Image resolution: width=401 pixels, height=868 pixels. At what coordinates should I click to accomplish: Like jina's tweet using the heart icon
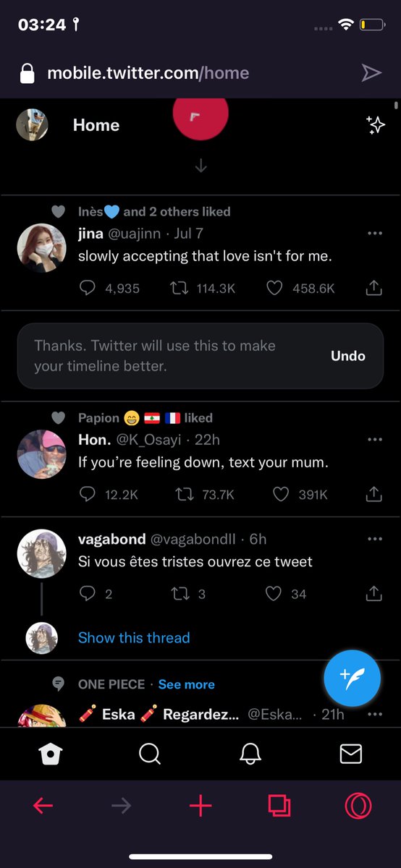(274, 288)
